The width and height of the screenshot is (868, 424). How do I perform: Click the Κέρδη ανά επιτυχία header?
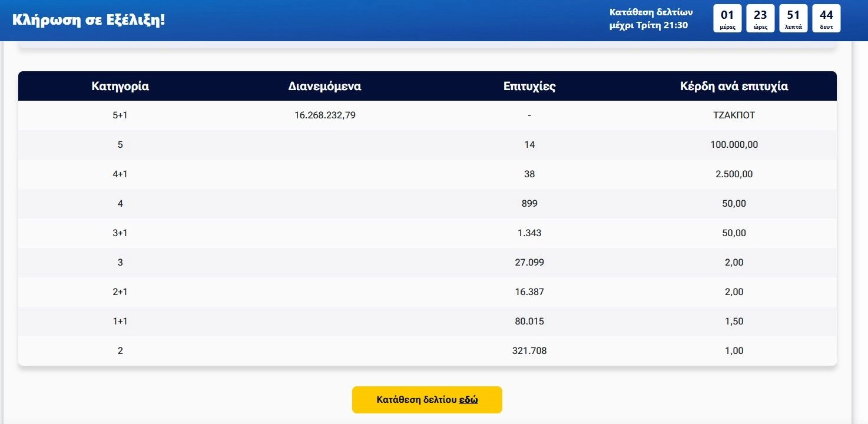(x=734, y=86)
